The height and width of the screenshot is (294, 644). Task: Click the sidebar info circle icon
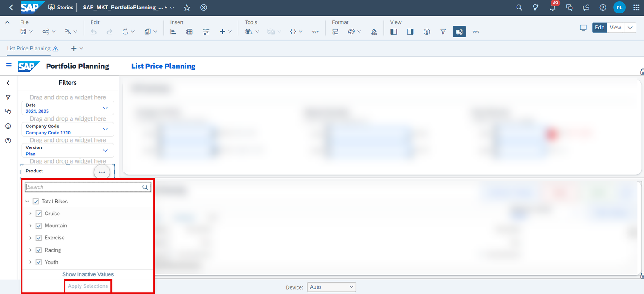(8, 126)
